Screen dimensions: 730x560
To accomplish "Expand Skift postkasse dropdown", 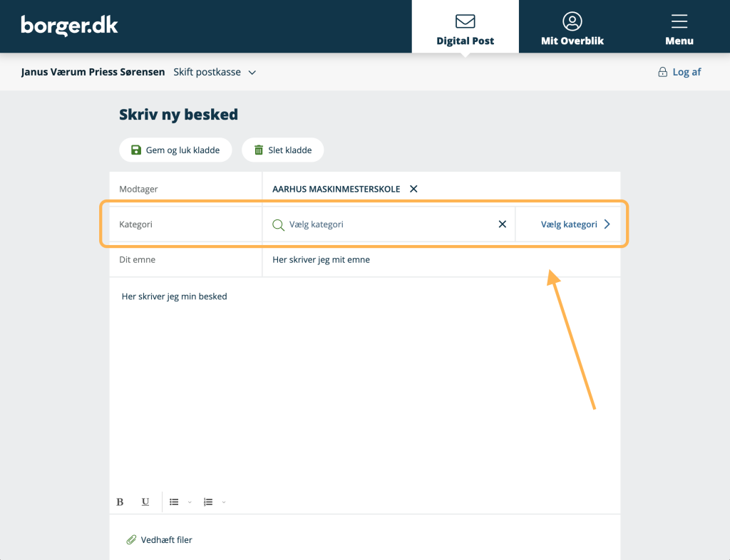I will click(x=215, y=72).
